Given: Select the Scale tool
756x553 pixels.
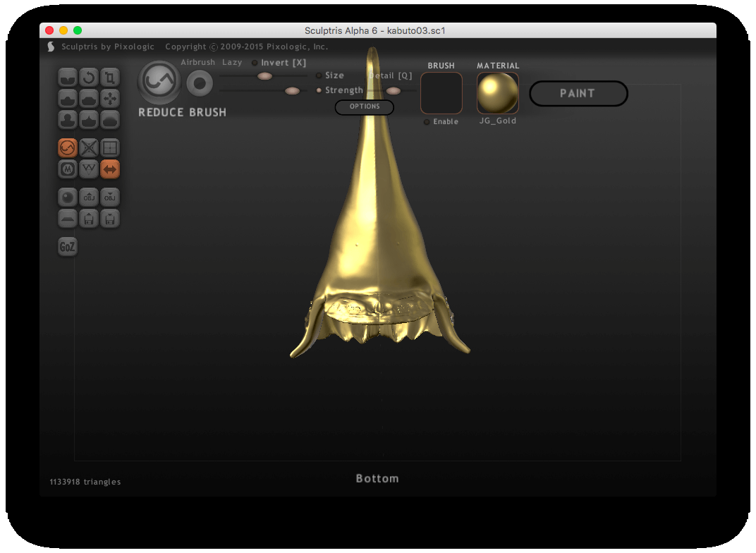Looking at the screenshot, I should pos(110,77).
